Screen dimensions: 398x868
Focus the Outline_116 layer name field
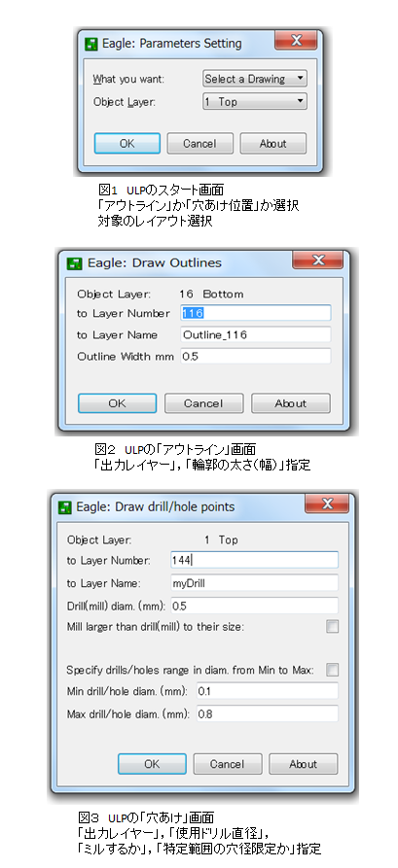(256, 334)
